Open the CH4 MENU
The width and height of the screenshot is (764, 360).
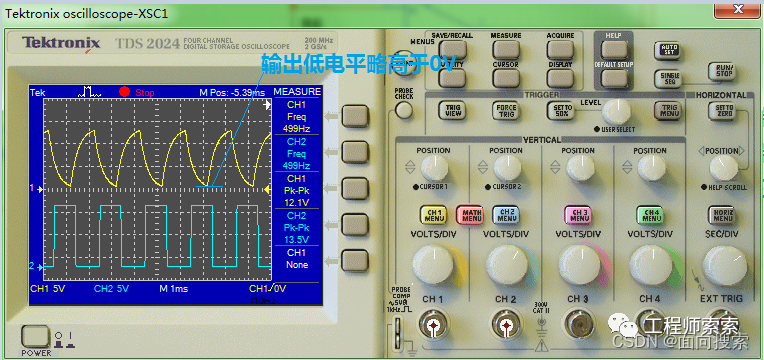[651, 215]
